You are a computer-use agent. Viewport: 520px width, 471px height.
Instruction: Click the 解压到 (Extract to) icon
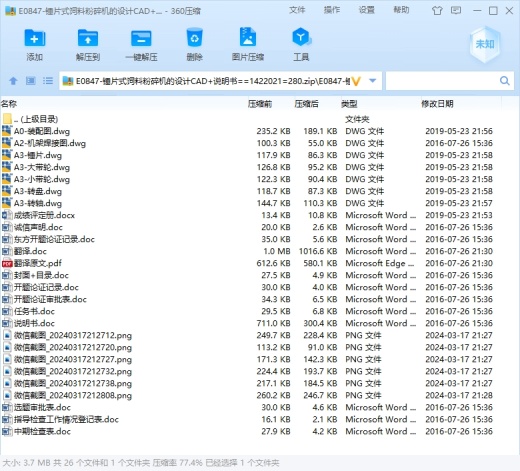click(x=88, y=38)
